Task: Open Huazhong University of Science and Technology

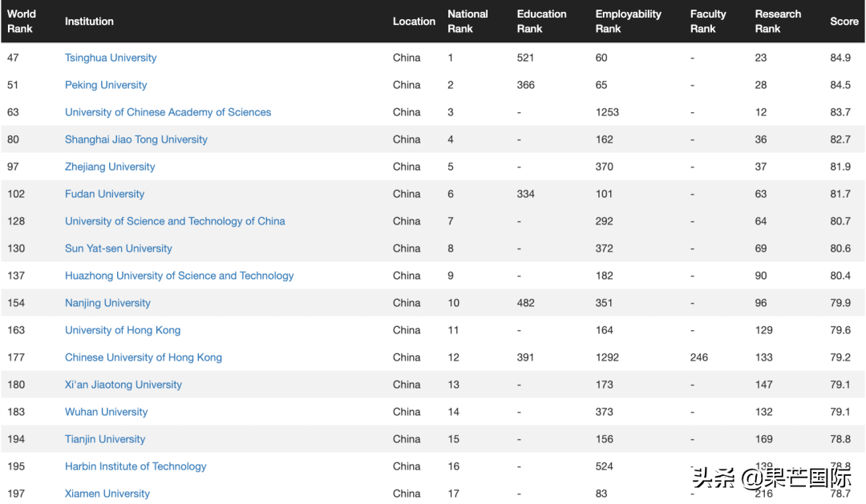Action: pos(179,276)
